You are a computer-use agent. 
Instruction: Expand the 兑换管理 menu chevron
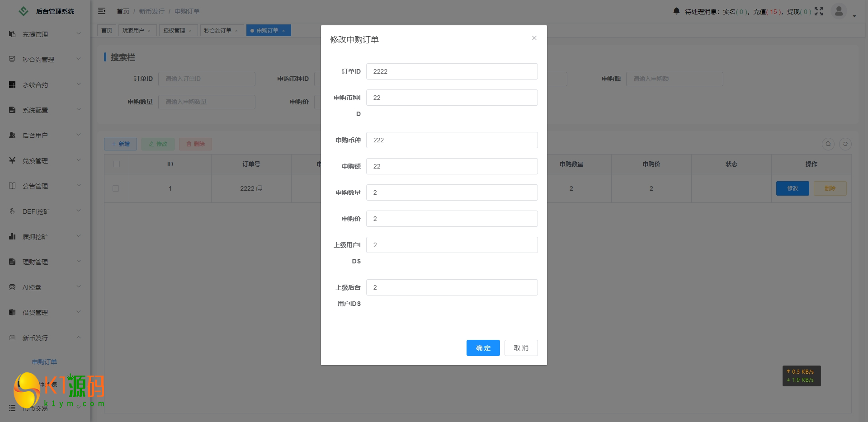pyautogui.click(x=79, y=160)
